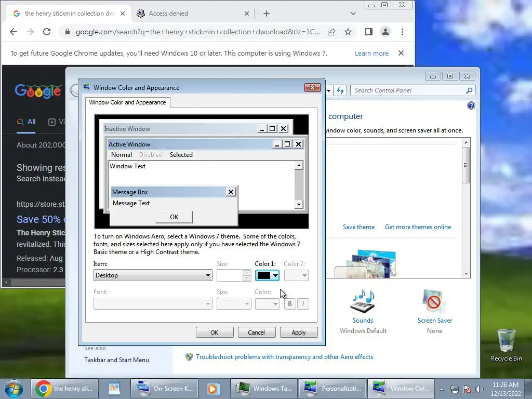The image size is (532, 399).
Task: Open the Chrome three-dot menu
Action: coord(403,32)
